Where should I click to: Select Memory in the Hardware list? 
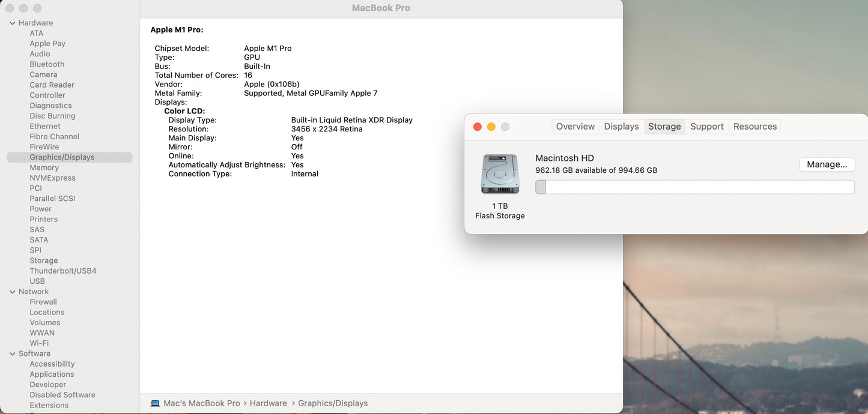point(44,167)
